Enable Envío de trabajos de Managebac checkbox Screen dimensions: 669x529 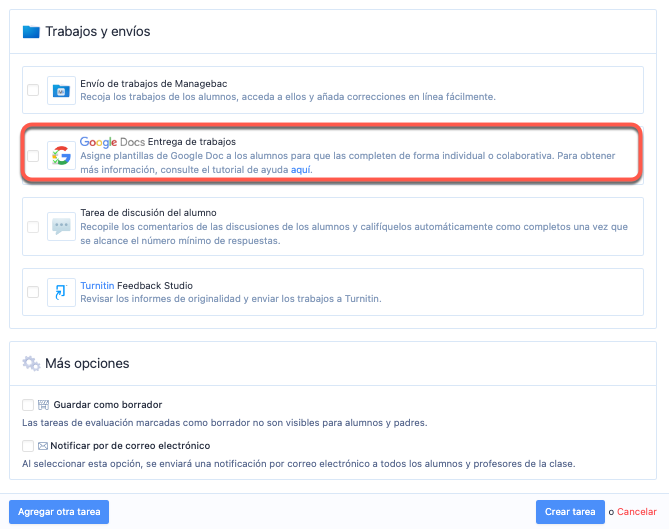(33, 90)
